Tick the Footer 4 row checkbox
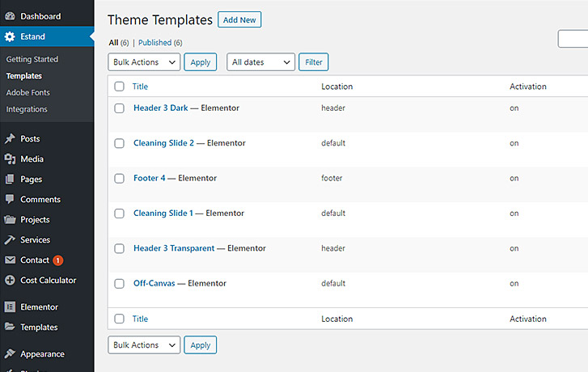Screen dimensions: 588x372 119,179
